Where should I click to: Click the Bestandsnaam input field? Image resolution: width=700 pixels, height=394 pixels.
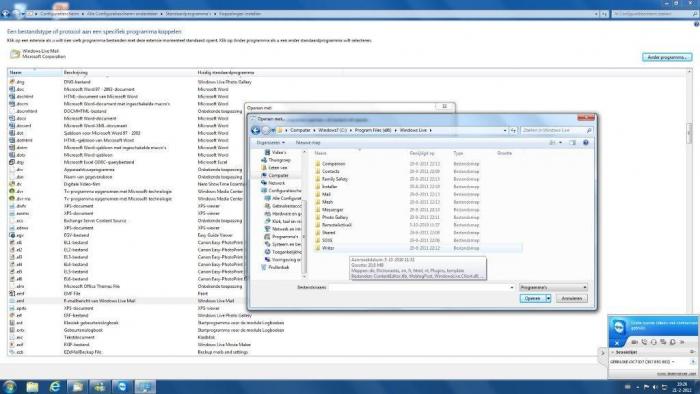[422, 287]
